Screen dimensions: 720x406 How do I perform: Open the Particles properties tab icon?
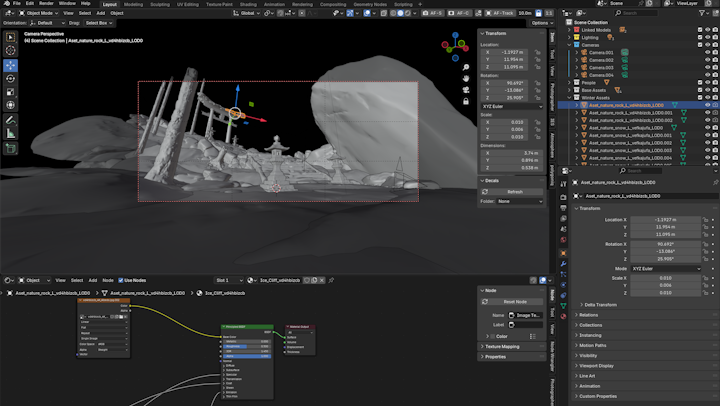click(x=563, y=274)
